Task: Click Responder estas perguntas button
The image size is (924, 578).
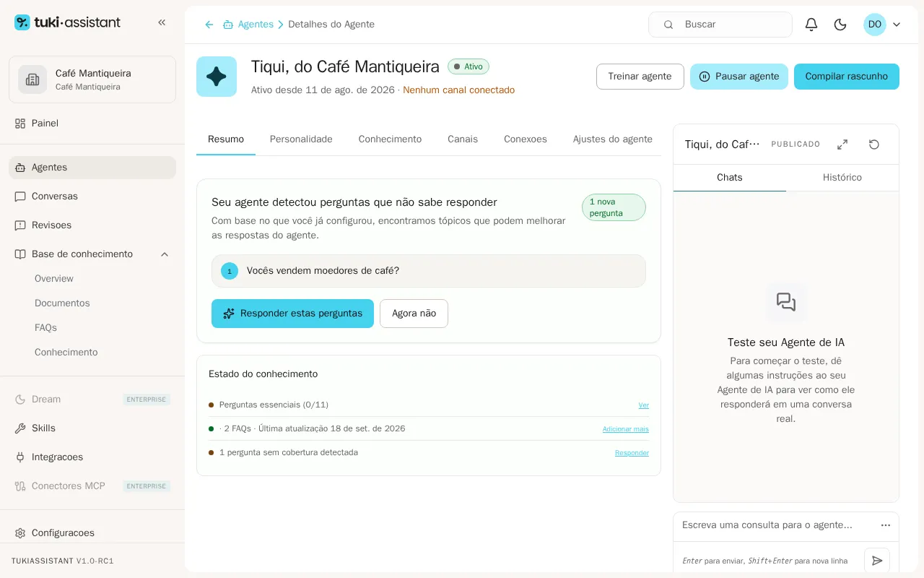Action: 293,314
